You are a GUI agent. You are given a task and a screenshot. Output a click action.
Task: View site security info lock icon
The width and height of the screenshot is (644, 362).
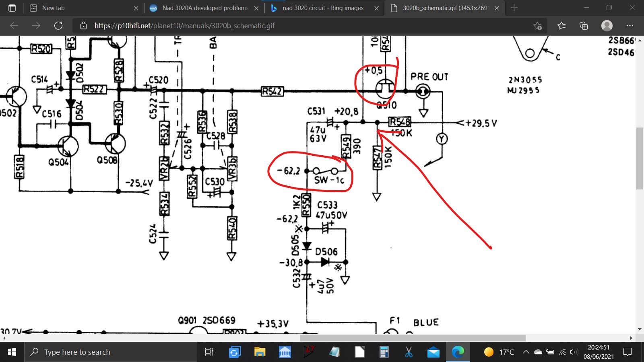(84, 26)
